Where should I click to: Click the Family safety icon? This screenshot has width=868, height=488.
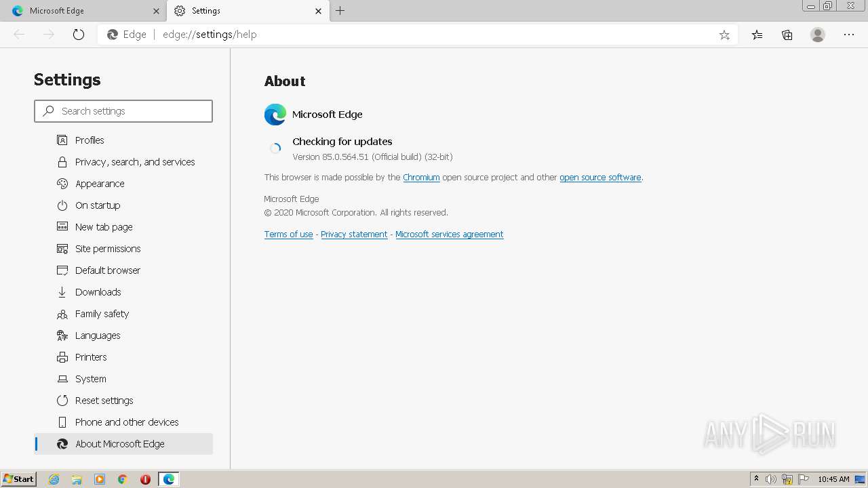[62, 314]
